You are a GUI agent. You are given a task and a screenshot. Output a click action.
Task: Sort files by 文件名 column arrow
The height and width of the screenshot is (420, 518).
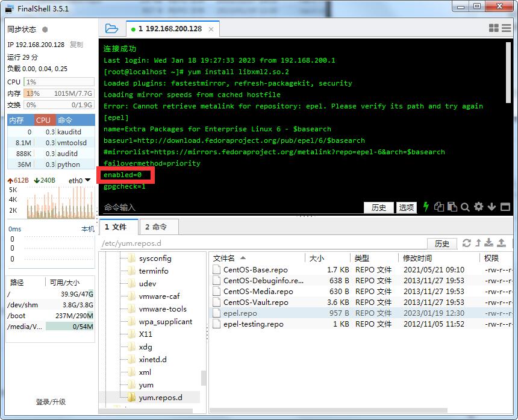[x=243, y=258]
